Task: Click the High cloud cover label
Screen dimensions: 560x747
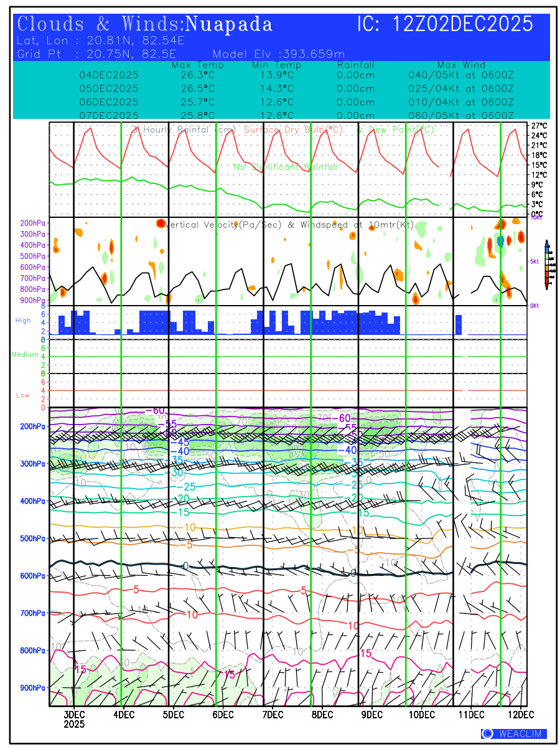Action: [x=23, y=321]
